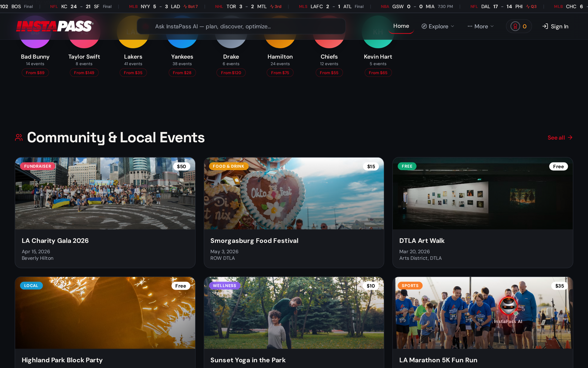Click the $15 price tag
Viewport: 588px width, 368px height.
click(371, 167)
